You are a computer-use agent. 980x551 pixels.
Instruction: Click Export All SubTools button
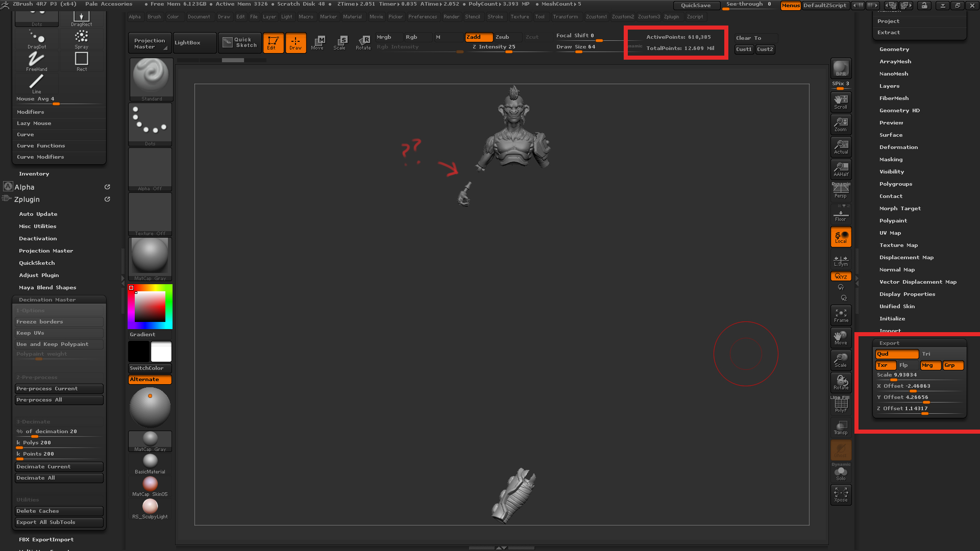click(x=59, y=522)
